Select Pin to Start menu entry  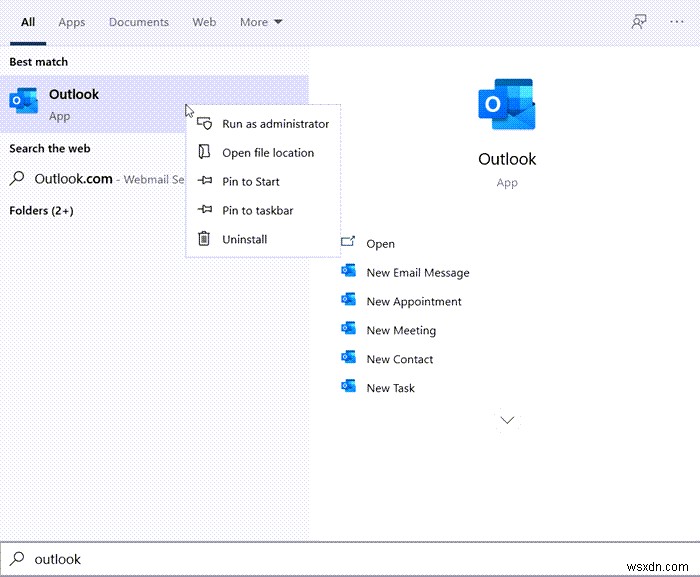coord(263,181)
